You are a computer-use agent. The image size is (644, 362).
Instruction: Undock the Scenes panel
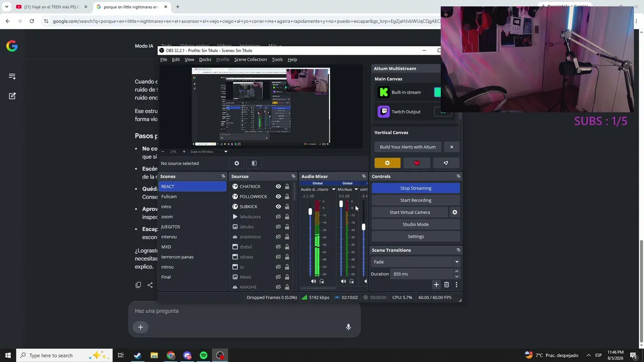click(x=223, y=176)
